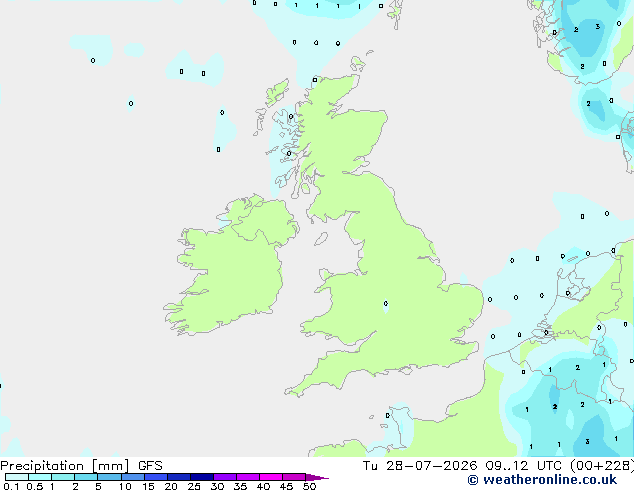This screenshot has width=634, height=490.
Task: Pick the 15–20 mm blue legend swatch
Action: pyautogui.click(x=155, y=477)
